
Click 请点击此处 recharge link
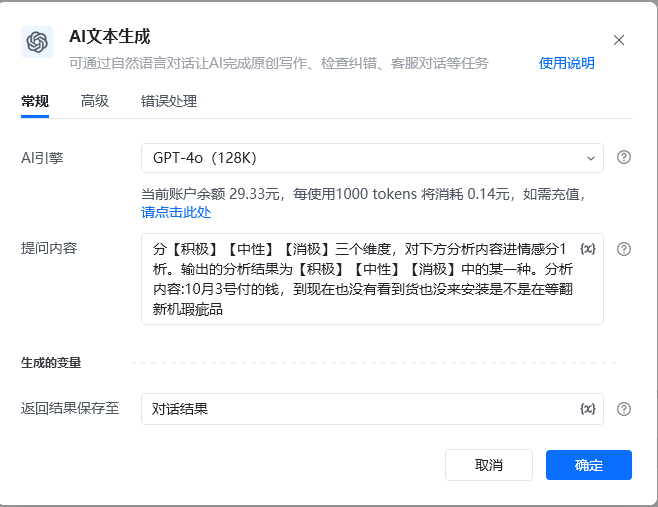tap(176, 212)
